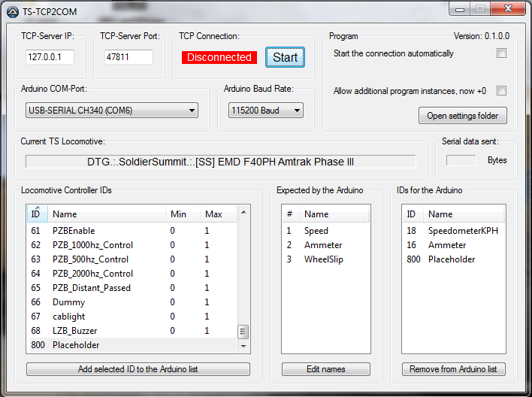
Task: Click Open settings folder button
Action: [x=462, y=116]
